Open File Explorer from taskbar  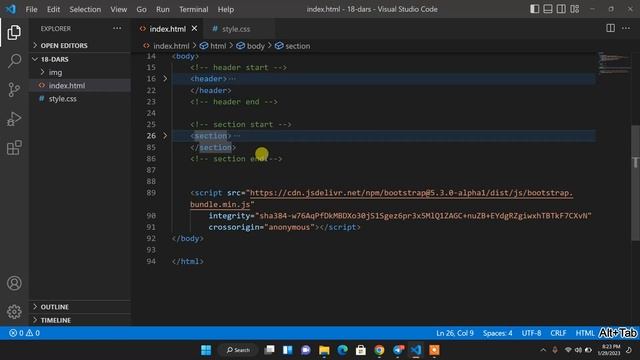tap(324, 350)
